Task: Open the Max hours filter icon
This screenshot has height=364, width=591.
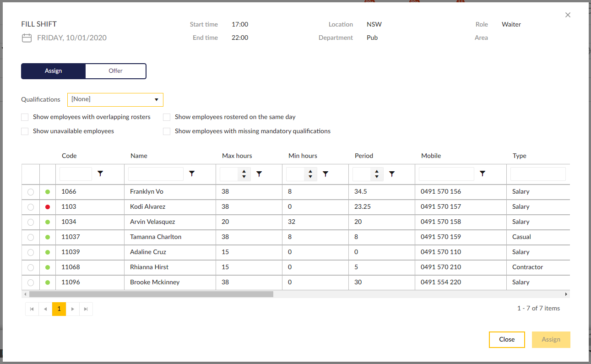Action: click(259, 174)
